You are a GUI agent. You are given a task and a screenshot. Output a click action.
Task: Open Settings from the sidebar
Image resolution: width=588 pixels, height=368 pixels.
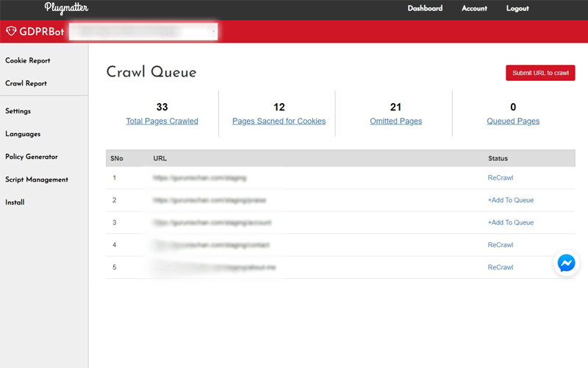pyautogui.click(x=18, y=111)
